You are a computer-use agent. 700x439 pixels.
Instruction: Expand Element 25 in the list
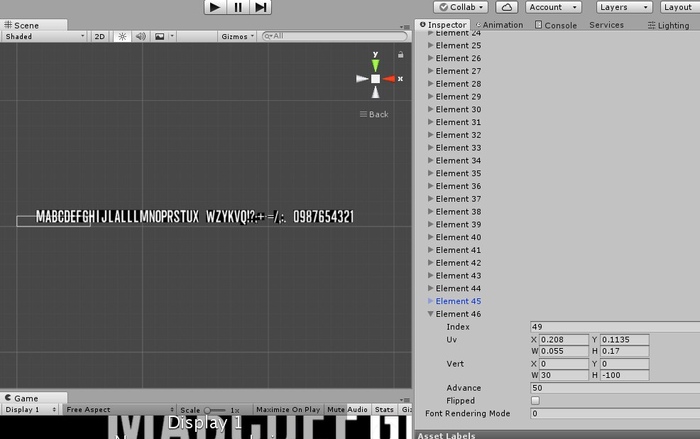coord(431,45)
